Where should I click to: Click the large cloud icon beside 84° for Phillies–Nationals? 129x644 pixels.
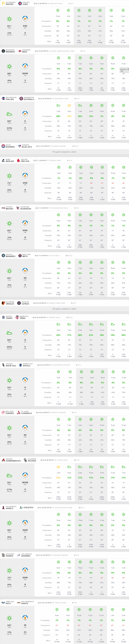(9, 114)
